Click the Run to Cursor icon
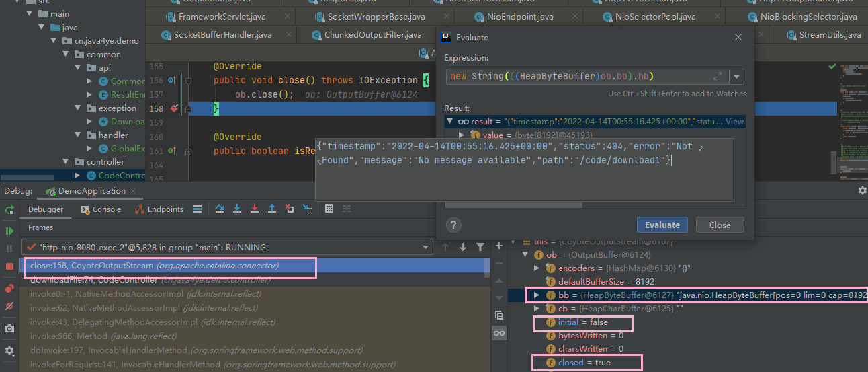 pos(307,209)
